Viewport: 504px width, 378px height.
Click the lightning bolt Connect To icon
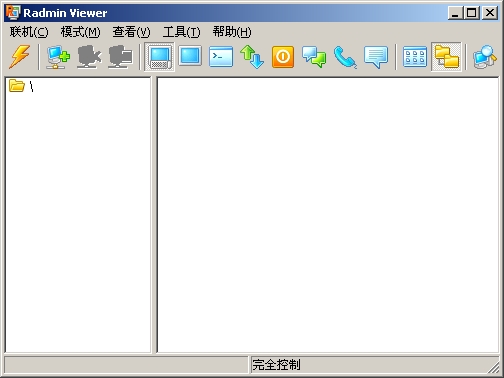pos(20,56)
